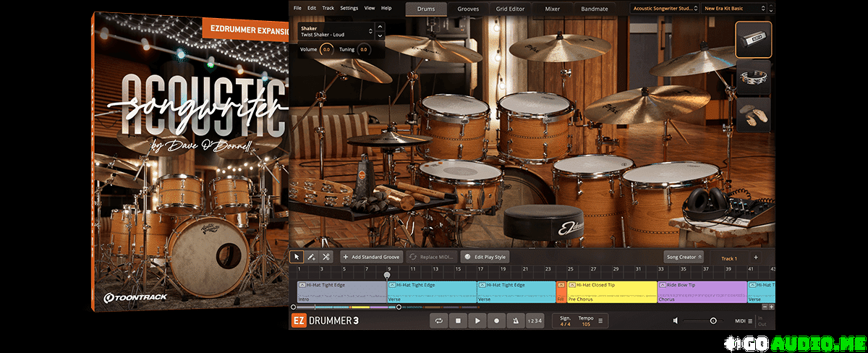868x353 pixels.
Task: Open the Mixer tab
Action: click(553, 9)
